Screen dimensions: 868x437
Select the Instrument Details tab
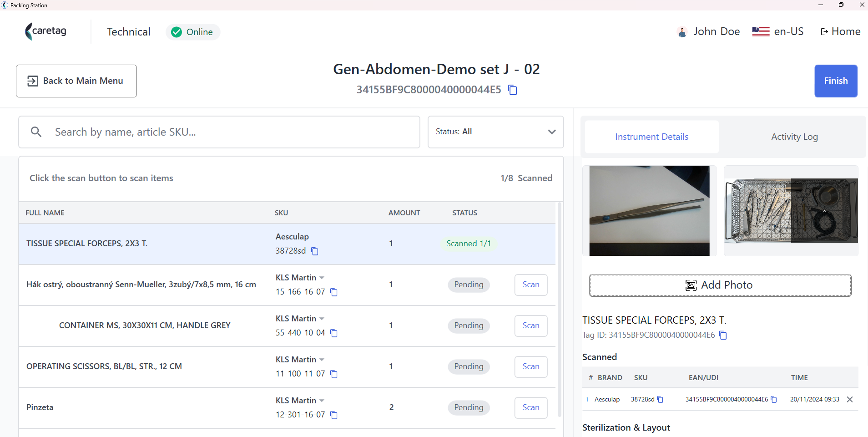pyautogui.click(x=652, y=137)
